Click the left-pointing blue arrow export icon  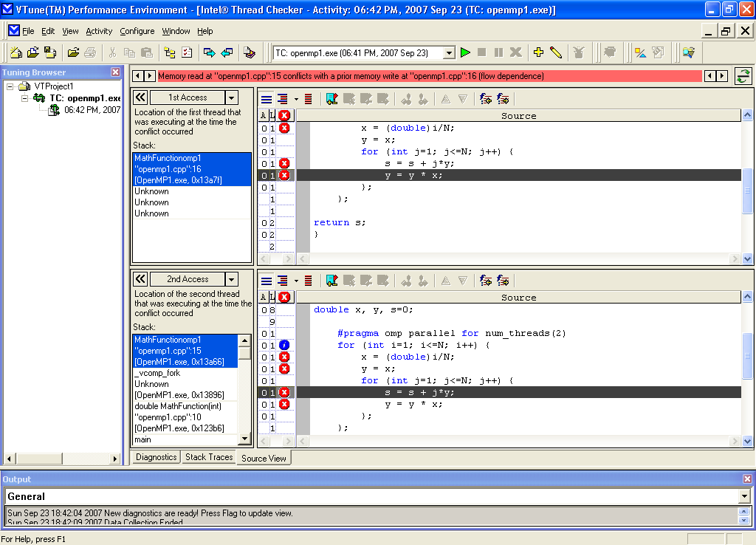coord(227,52)
